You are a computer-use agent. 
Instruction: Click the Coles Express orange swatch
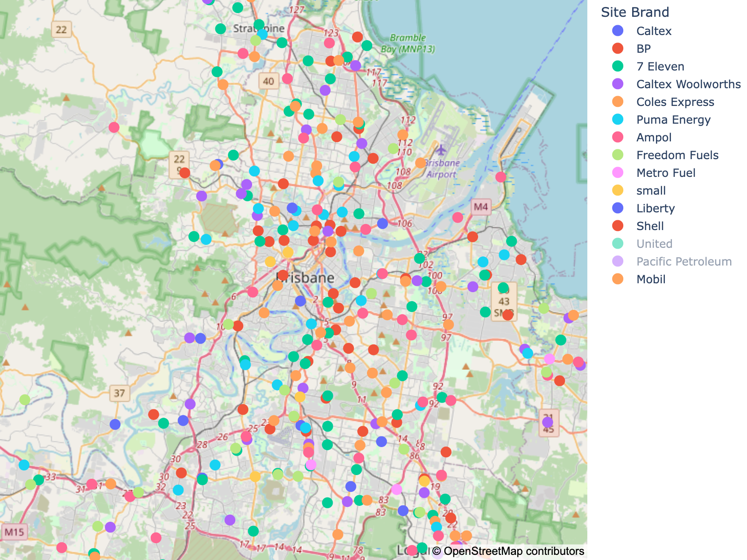618,102
